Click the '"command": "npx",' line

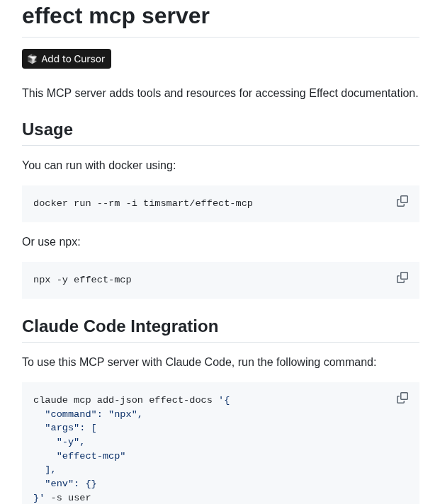click(94, 414)
